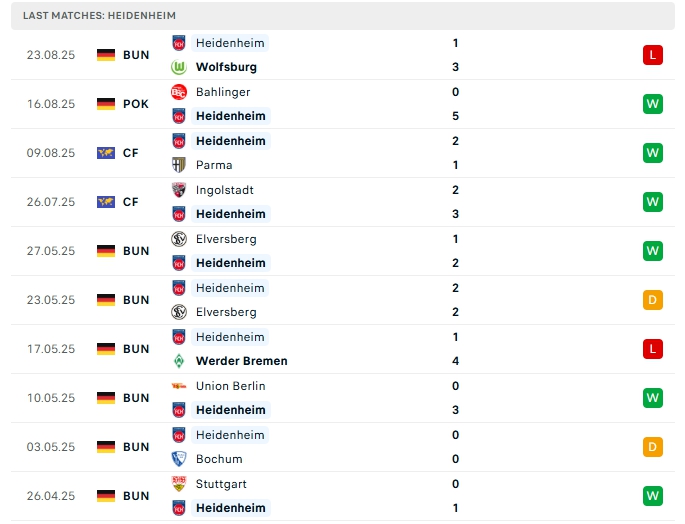Click the BUN league label on 23.08.25
The image size is (685, 524).
pos(136,55)
